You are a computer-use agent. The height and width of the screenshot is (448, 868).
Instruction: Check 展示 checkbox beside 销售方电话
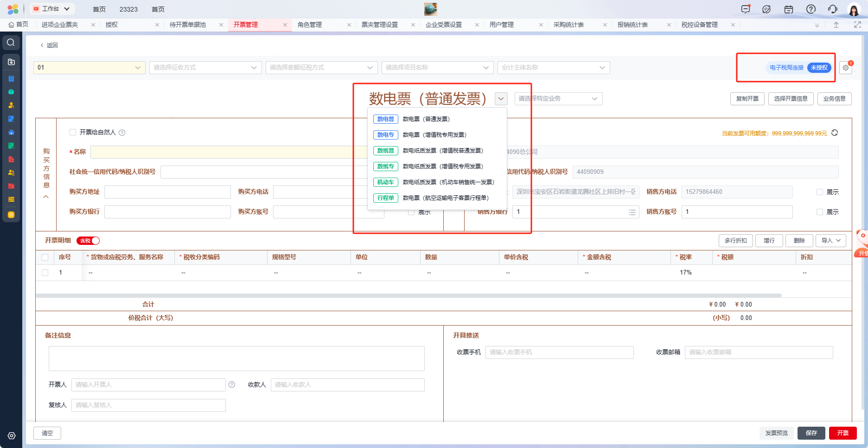pyautogui.click(x=820, y=192)
